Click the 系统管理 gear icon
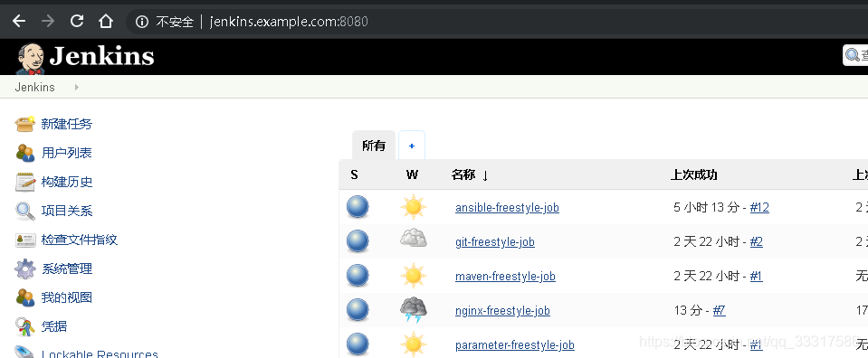This screenshot has height=358, width=868. coord(25,268)
